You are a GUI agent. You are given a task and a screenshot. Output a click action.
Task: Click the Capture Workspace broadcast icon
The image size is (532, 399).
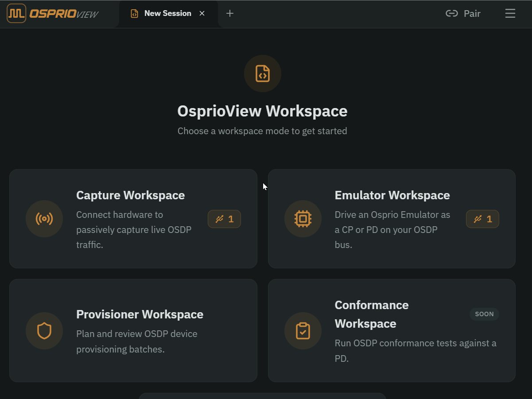44,219
